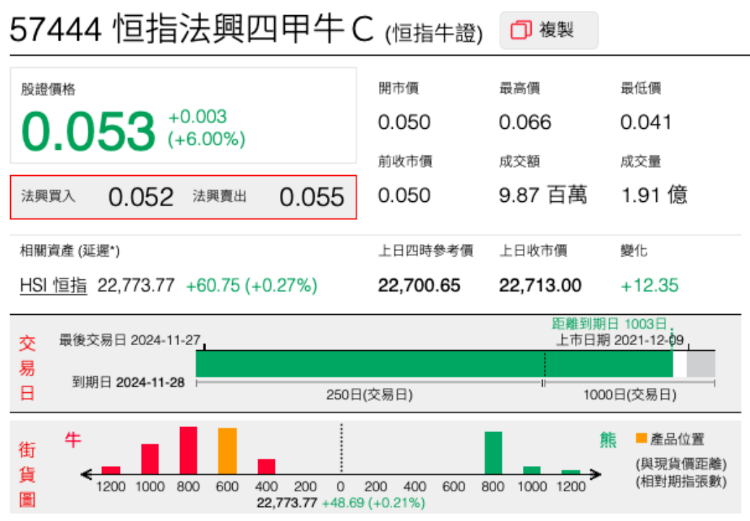The image size is (750, 521).
Task: Open the HSI 恒指 underlying link
Action: tap(54, 286)
